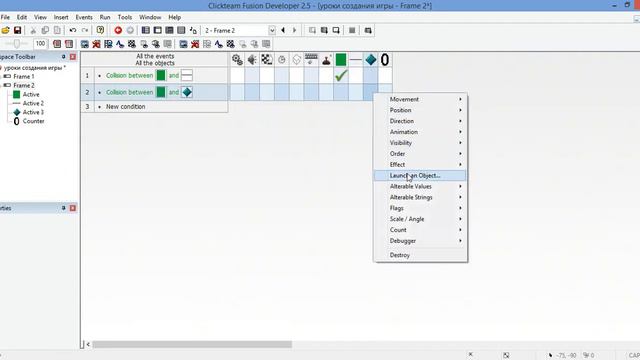Viewport: 640px width, 360px height.
Task: Pin the Workspace Toolbar panel
Action: [x=63, y=57]
